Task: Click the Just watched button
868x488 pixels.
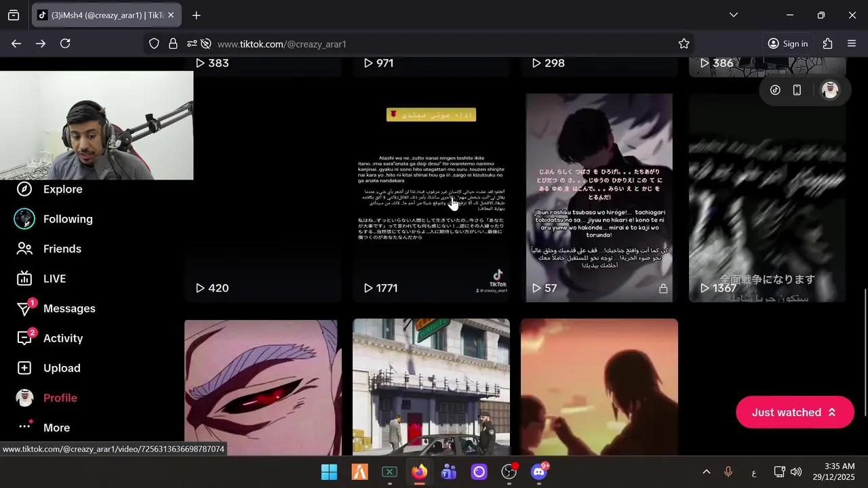Action: pos(795,412)
